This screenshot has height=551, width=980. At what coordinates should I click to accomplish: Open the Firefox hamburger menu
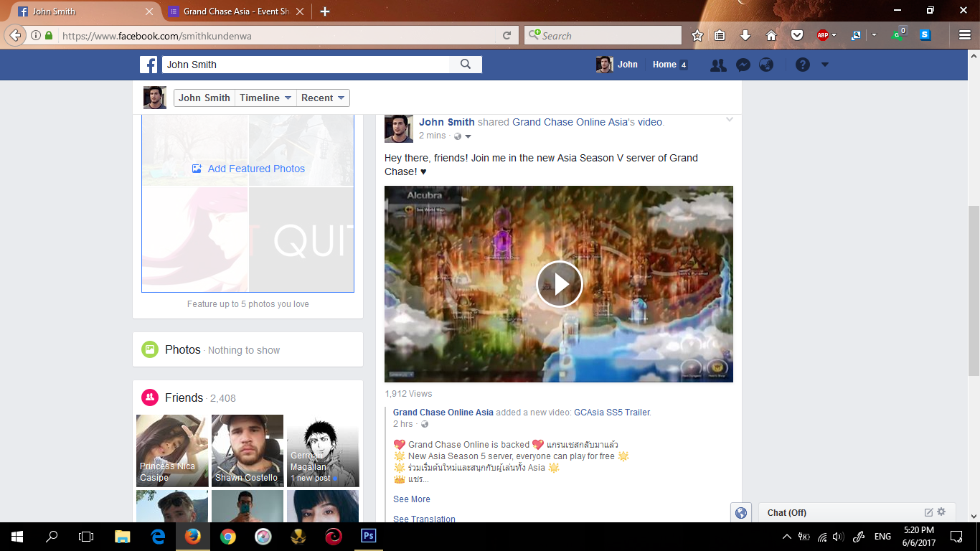click(965, 35)
